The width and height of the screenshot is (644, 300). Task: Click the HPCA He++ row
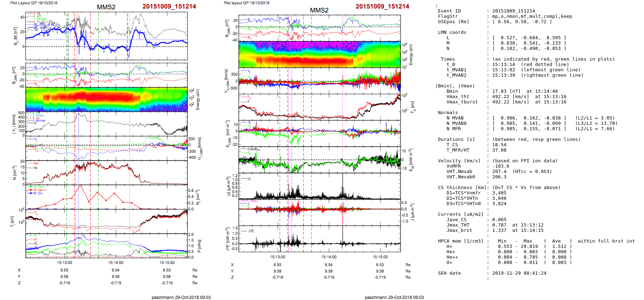[509, 257]
